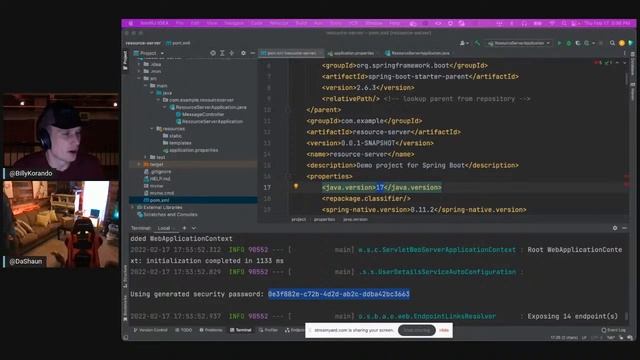Click the Edit menu
The image size is (640, 360).
[195, 23]
